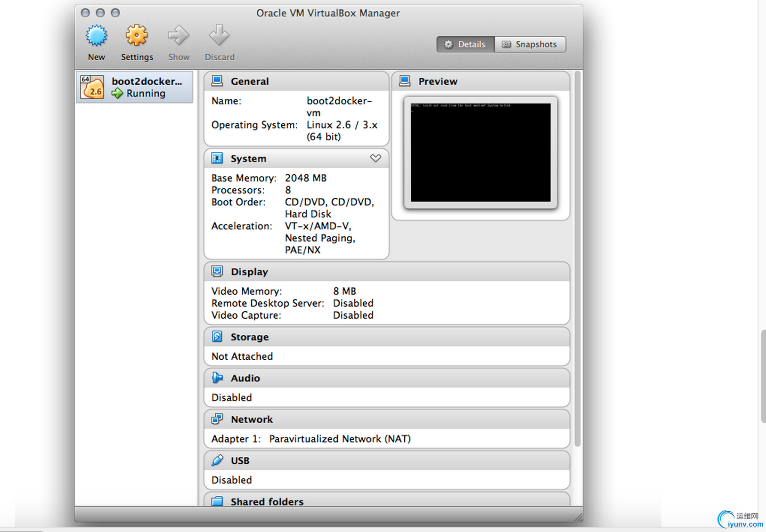Click the Base Memory value 2048 MB
The width and height of the screenshot is (766, 532).
tap(306, 178)
